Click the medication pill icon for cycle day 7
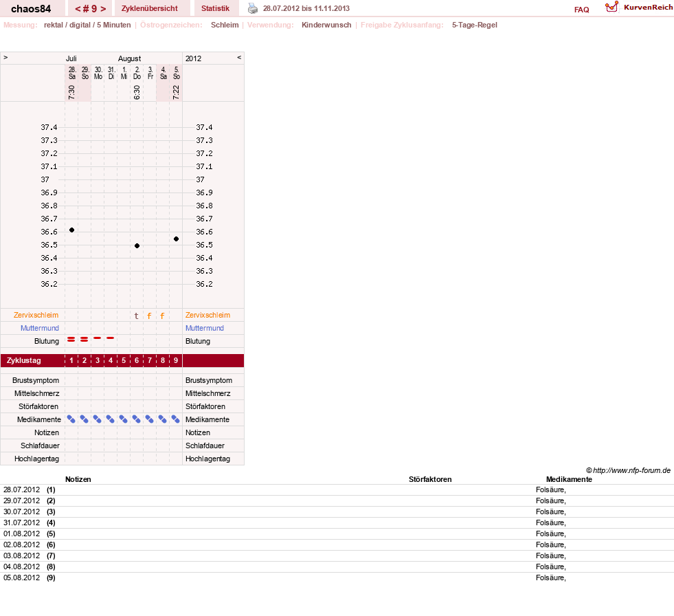 (x=150, y=419)
